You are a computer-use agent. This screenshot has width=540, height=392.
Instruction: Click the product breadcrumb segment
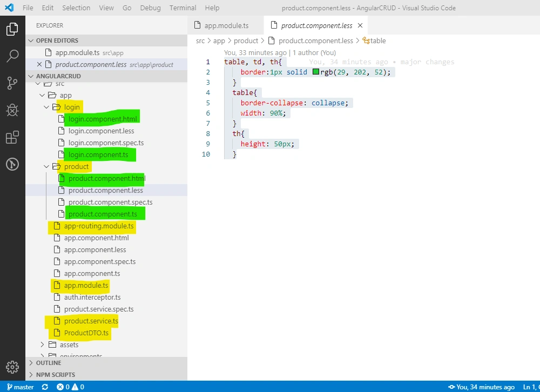click(246, 40)
